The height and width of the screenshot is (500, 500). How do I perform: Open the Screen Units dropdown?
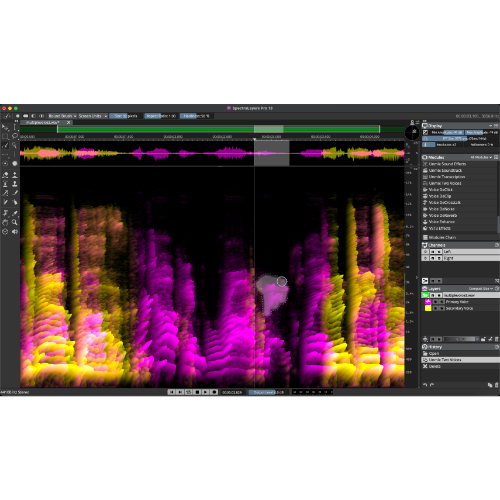(92, 116)
